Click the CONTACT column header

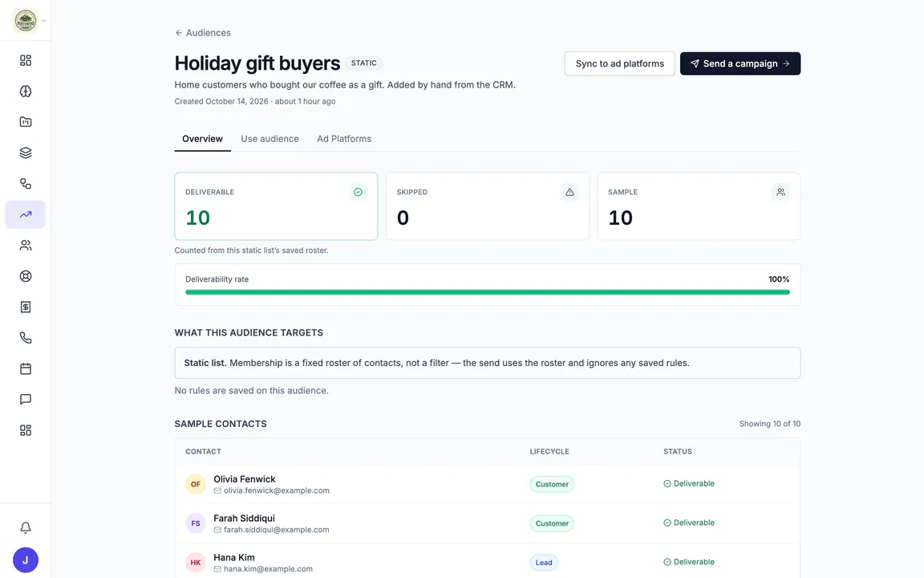click(x=203, y=452)
